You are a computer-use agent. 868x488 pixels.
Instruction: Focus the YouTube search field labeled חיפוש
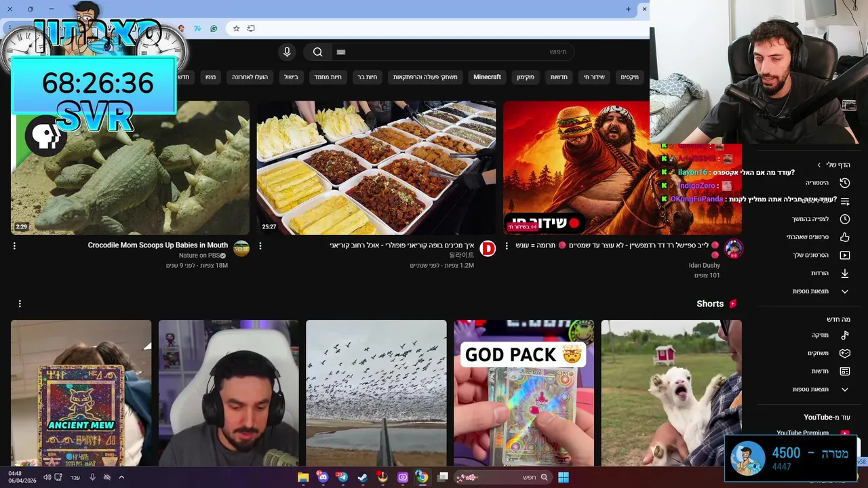pyautogui.click(x=453, y=52)
